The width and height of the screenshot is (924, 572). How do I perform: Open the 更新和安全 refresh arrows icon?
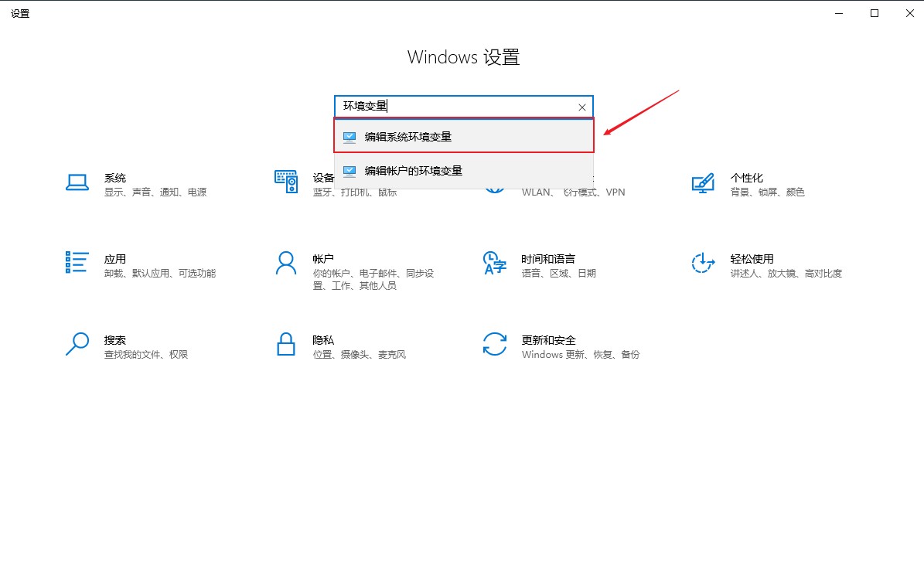tap(494, 344)
